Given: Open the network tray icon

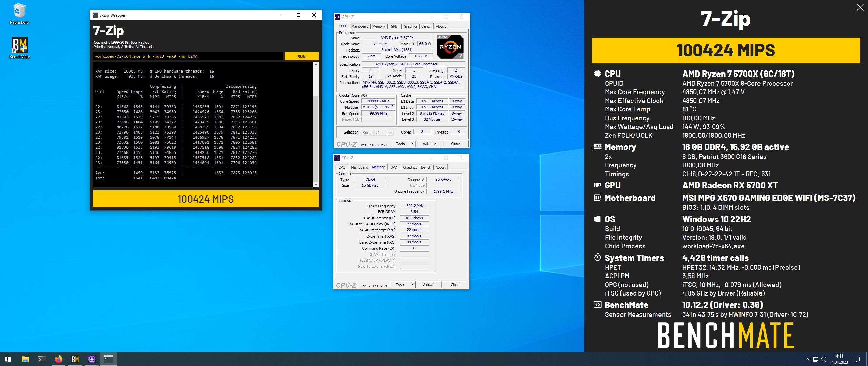Looking at the screenshot, I should pos(815,359).
